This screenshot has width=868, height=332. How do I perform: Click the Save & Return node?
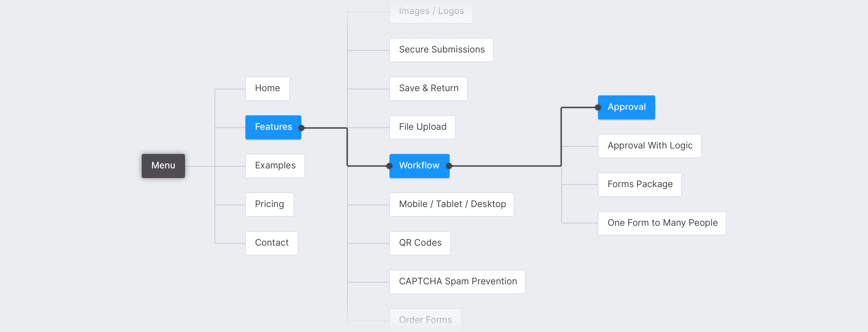coord(428,88)
